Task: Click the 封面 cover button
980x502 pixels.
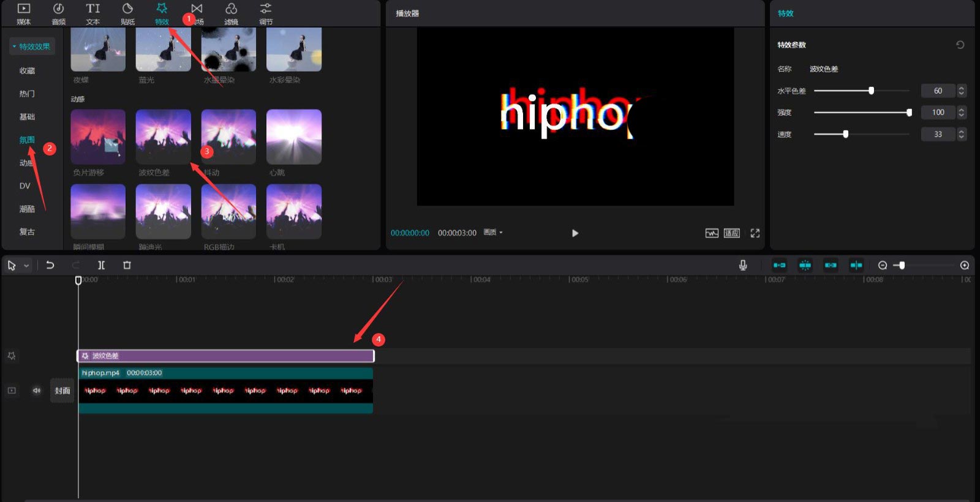Action: click(62, 391)
